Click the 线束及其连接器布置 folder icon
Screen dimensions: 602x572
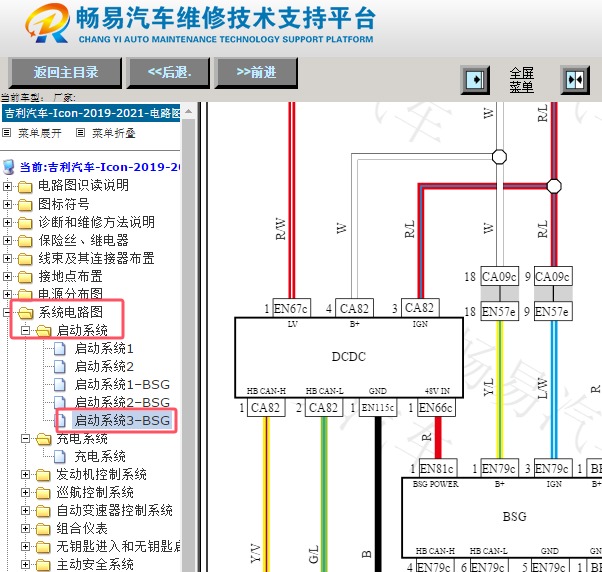click(25, 259)
